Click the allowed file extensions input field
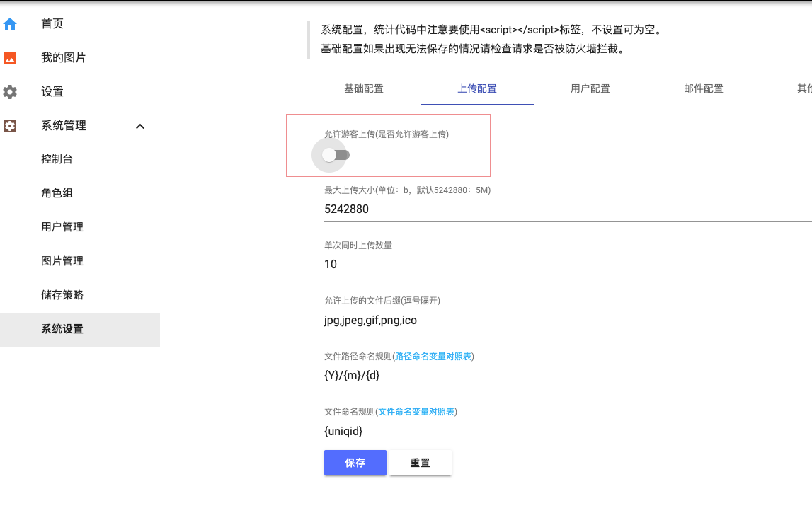Image resolution: width=812 pixels, height=513 pixels. tap(568, 321)
